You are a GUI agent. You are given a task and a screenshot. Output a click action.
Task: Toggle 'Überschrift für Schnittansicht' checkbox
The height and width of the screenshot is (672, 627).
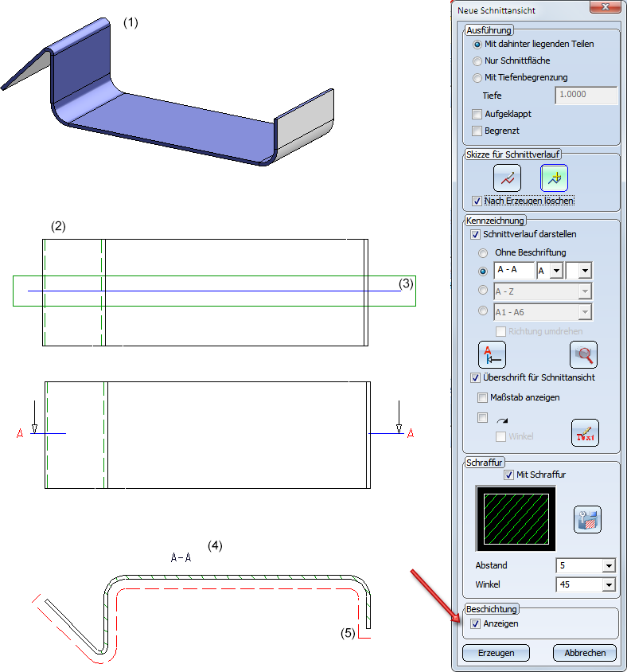click(x=475, y=377)
